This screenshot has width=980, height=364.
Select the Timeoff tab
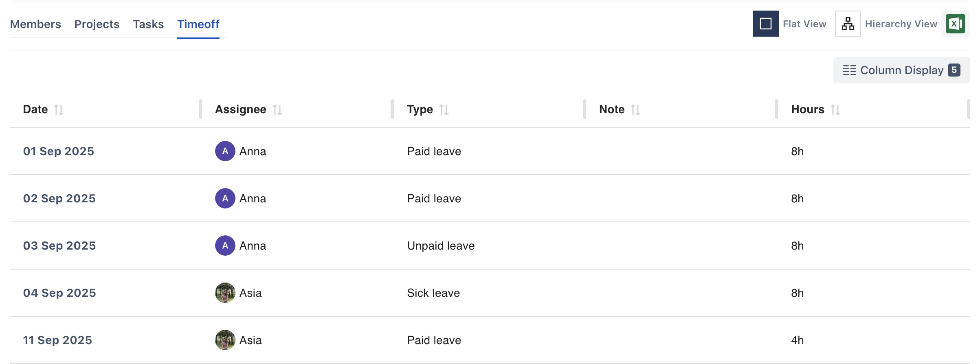198,24
